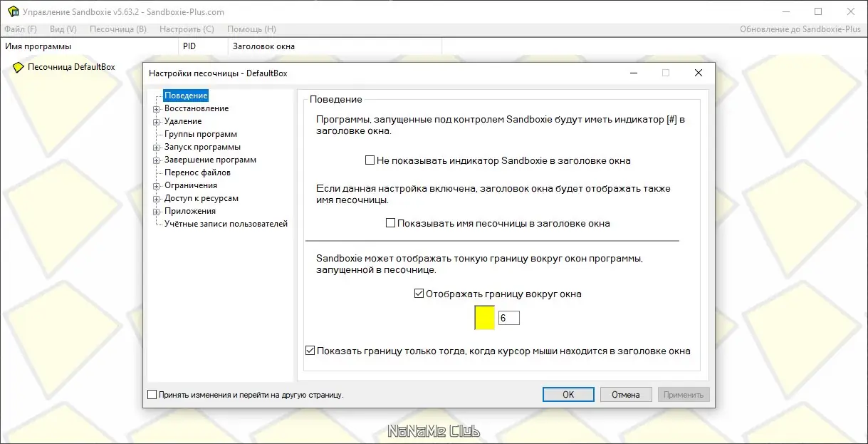Click the yellow DefaultBox sandbox icon

[x=19, y=67]
